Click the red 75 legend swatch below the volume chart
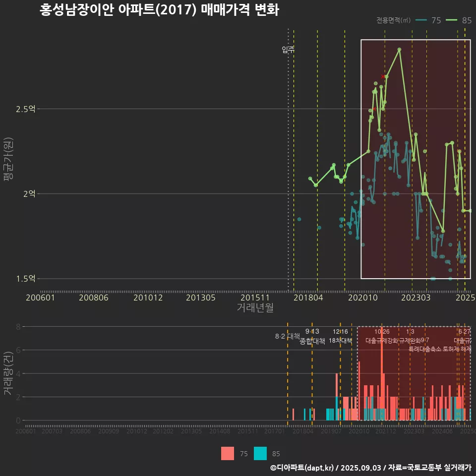Viewport: 476px width, 476px height. point(228,454)
